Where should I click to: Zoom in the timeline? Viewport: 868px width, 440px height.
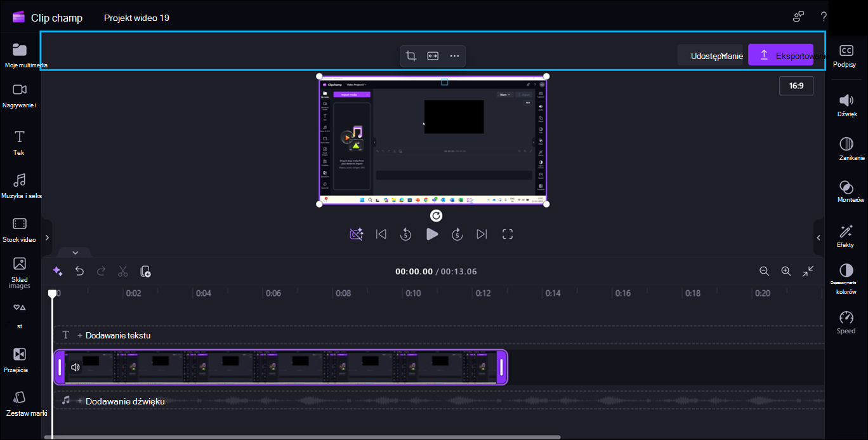click(x=786, y=271)
